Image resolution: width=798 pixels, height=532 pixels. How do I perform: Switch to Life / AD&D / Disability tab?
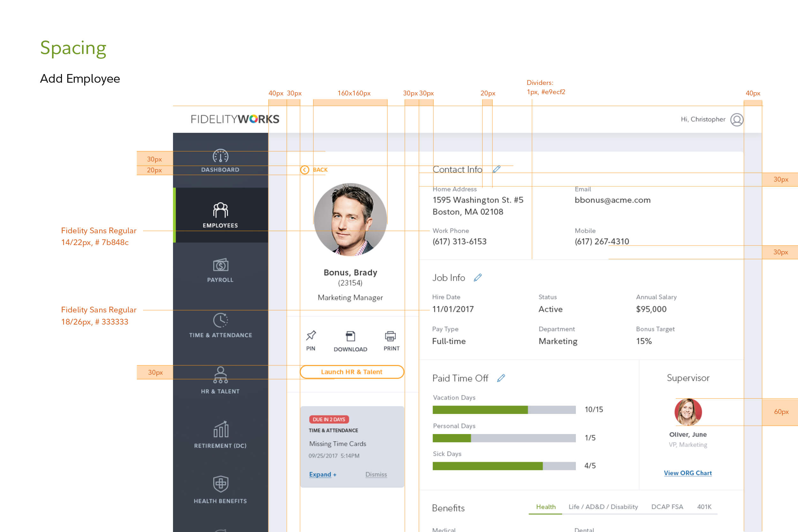tap(603, 506)
